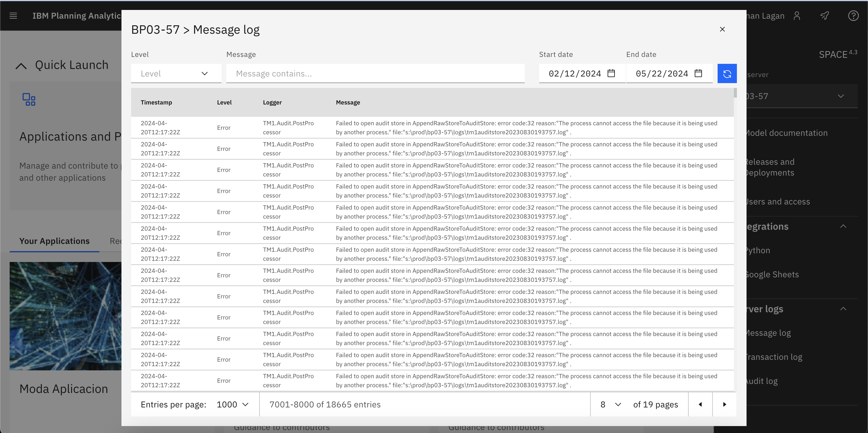Open Users and access in side panel

[777, 202]
